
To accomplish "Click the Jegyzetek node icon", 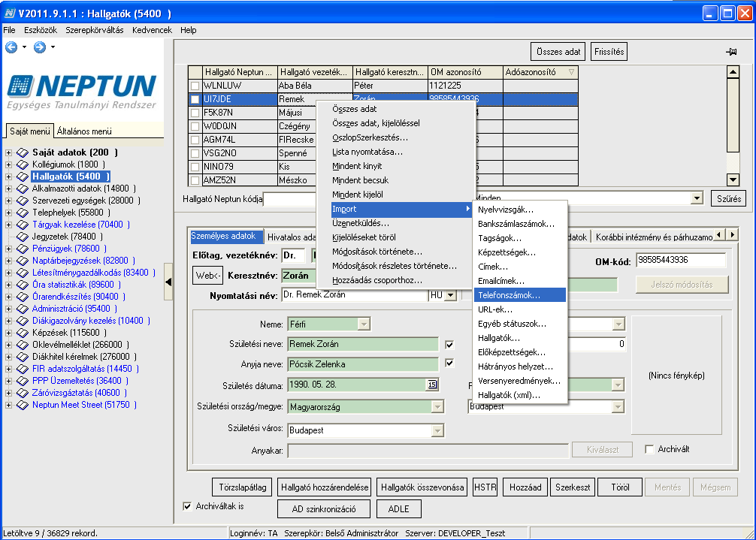I will (23, 237).
